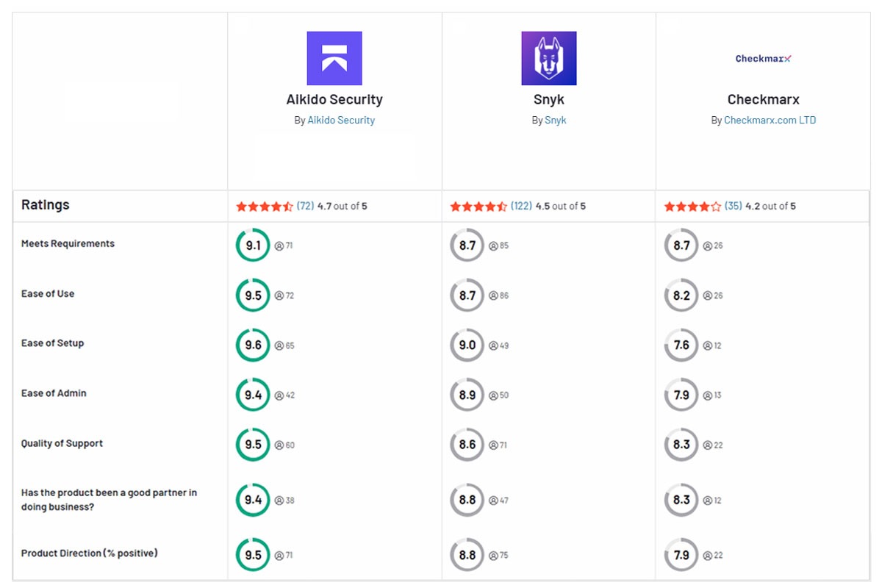Click Checkmarx's 22 respondents count for Quality of Support

[x=713, y=445]
